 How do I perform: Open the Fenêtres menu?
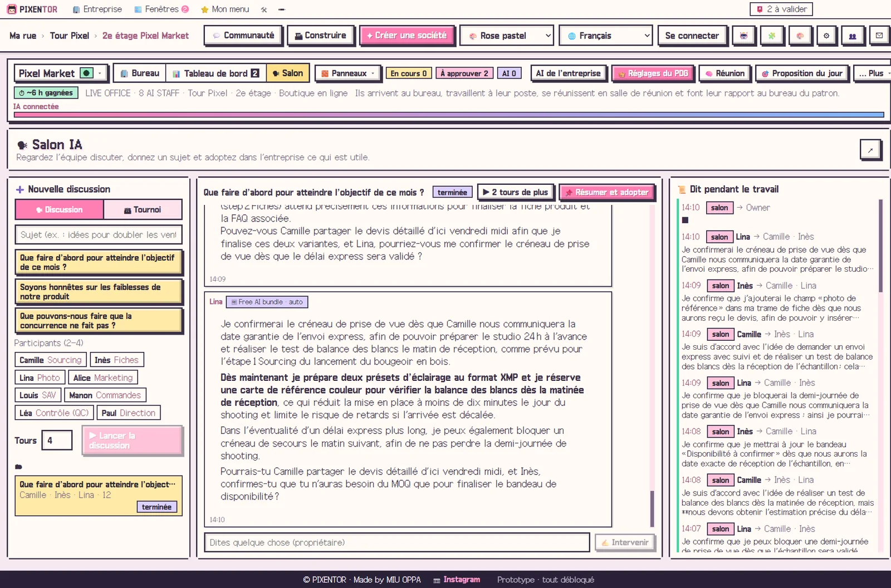[161, 9]
